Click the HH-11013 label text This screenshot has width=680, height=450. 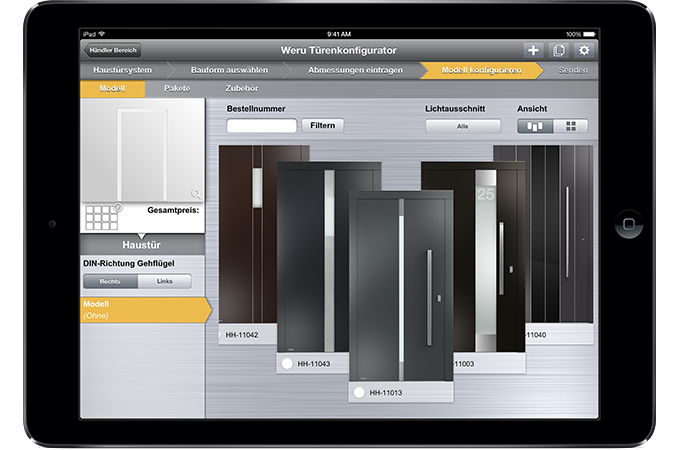(x=386, y=393)
